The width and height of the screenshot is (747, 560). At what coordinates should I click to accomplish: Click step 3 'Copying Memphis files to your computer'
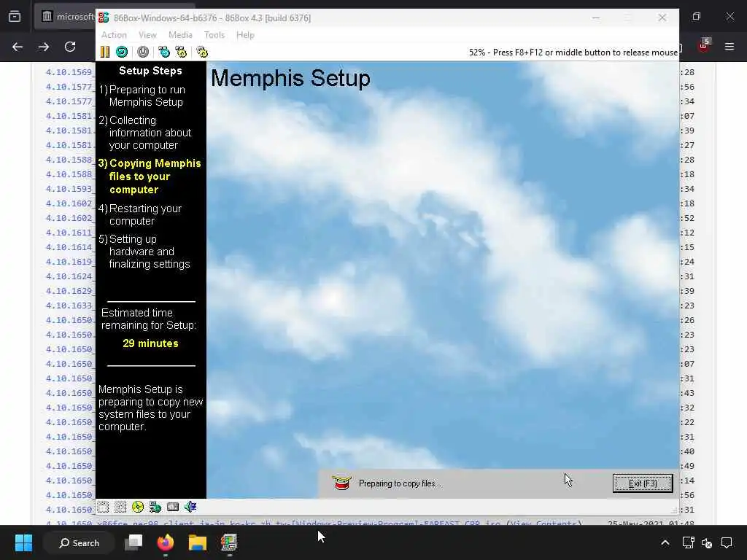150,176
